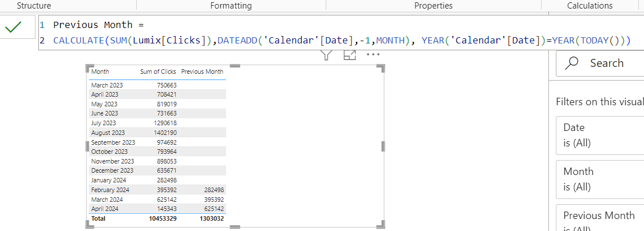Image resolution: width=644 pixels, height=231 pixels.
Task: Open the Calculations ribbon group
Action: [590, 5]
